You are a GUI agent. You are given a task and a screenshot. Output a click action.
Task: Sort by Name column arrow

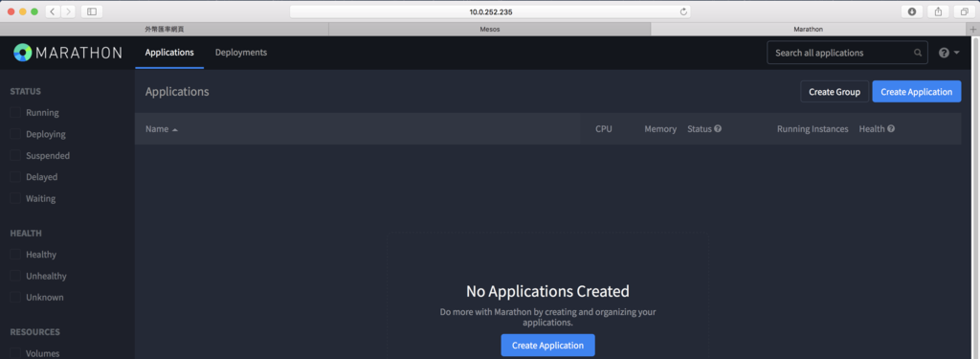(175, 129)
